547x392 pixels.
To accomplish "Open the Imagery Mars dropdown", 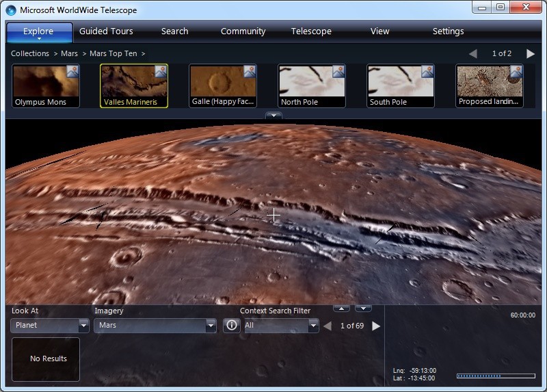I will coord(155,326).
